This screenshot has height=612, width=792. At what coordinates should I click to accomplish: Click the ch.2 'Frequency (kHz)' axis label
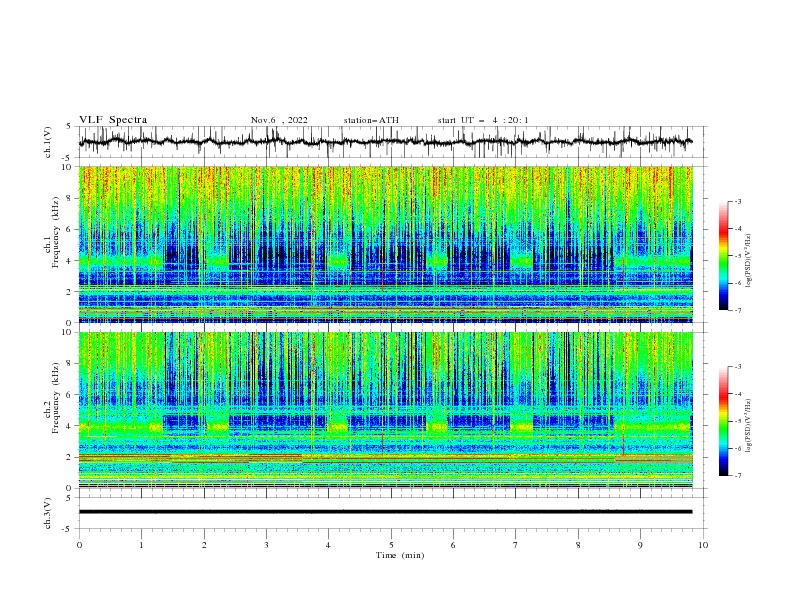[55, 397]
